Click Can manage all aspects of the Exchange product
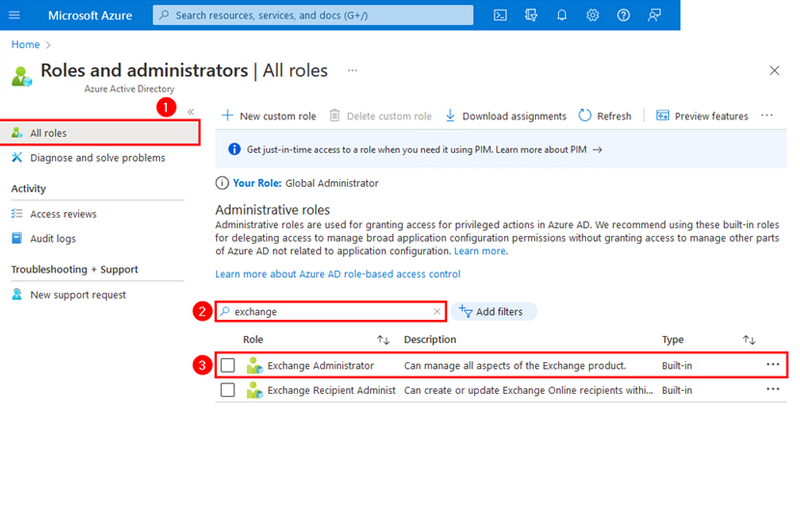 coord(515,365)
